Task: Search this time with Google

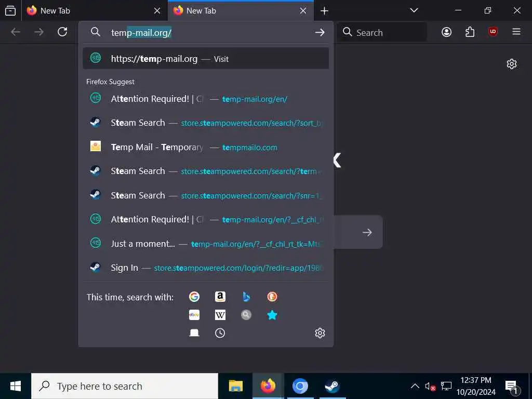Action: pyautogui.click(x=194, y=297)
